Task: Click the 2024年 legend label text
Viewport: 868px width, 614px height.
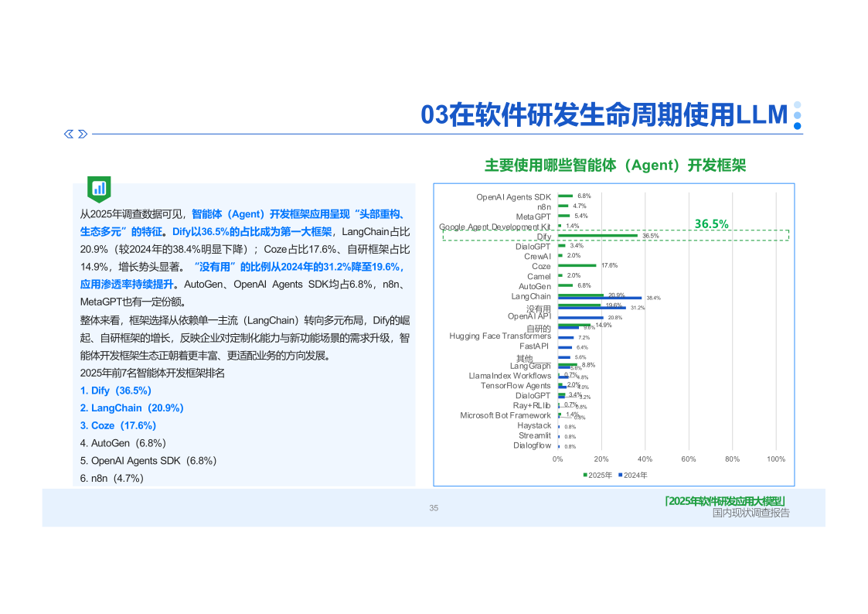Action: [635, 475]
